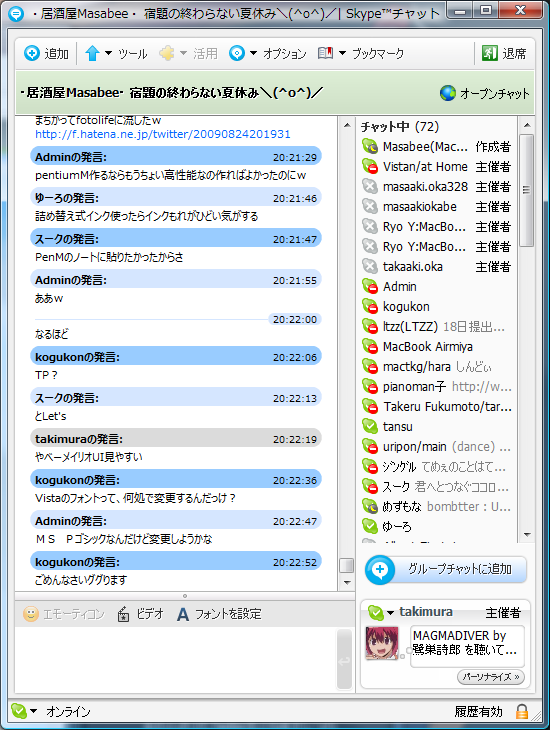Click uripon/main status icon
The height and width of the screenshot is (730, 550).
tap(370, 447)
